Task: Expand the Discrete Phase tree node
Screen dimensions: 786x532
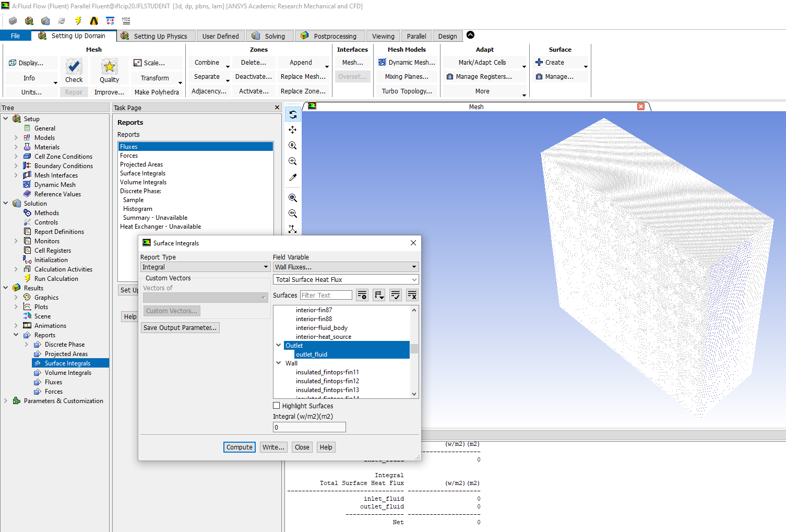Action: (x=27, y=344)
